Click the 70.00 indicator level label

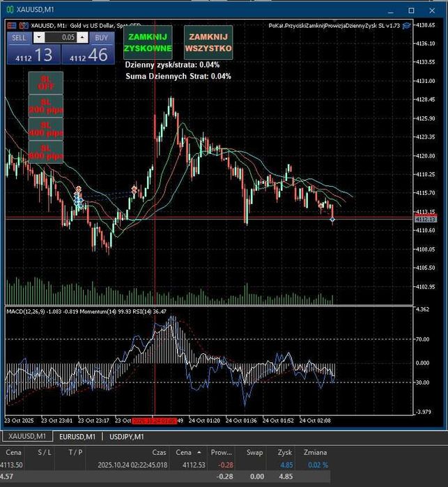click(422, 339)
